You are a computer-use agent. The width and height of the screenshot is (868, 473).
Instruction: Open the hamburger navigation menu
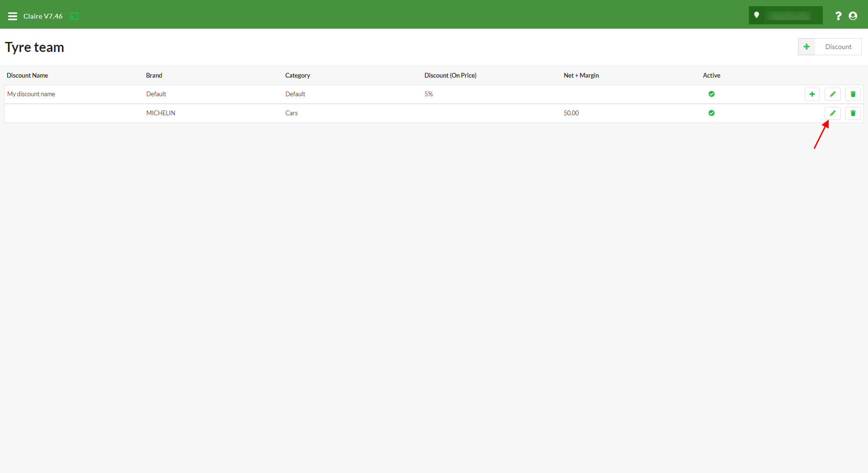point(13,16)
